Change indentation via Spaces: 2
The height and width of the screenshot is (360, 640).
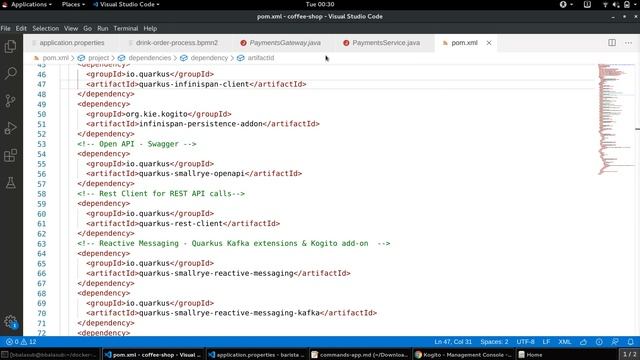[494, 342]
